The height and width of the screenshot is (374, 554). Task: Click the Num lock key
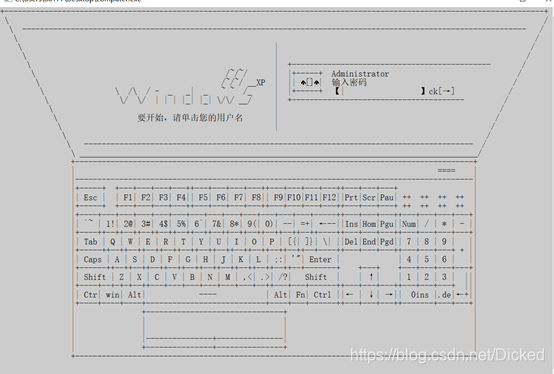point(409,224)
